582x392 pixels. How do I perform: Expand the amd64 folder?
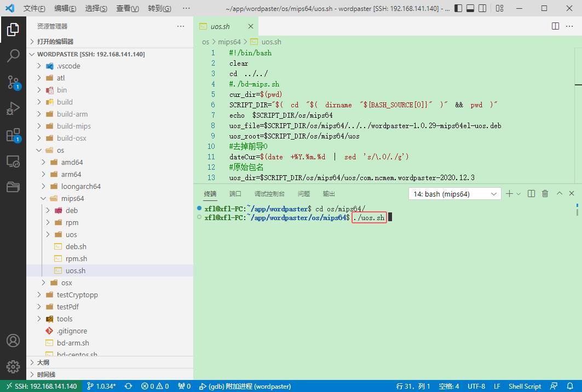(71, 162)
